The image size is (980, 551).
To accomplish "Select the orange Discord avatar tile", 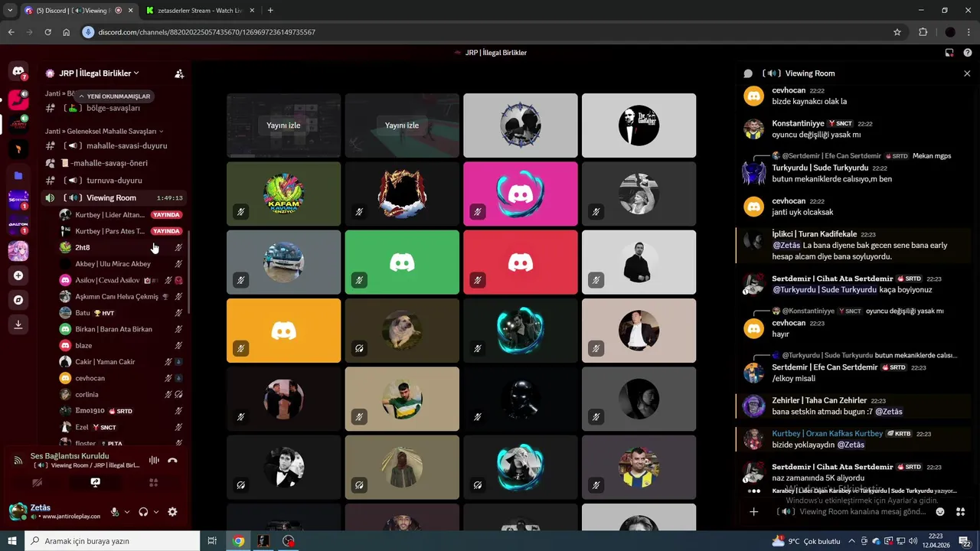I will [x=283, y=331].
